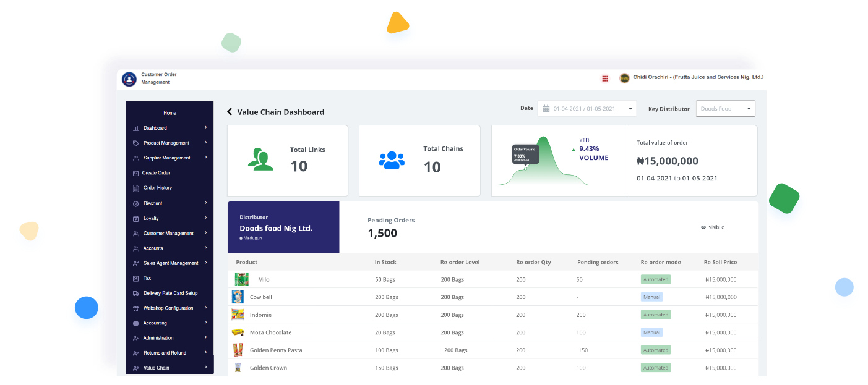Click the Manual badge in Cow bell row

[x=651, y=297]
